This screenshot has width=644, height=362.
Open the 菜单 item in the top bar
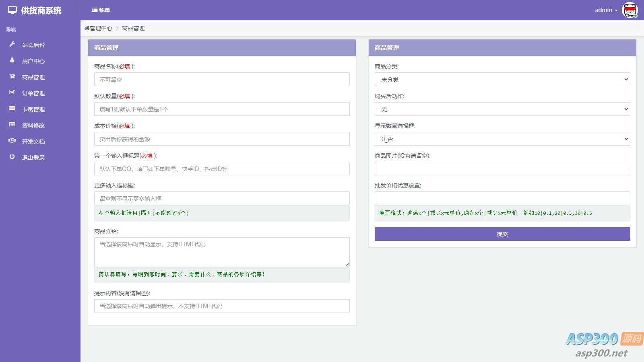tap(101, 10)
